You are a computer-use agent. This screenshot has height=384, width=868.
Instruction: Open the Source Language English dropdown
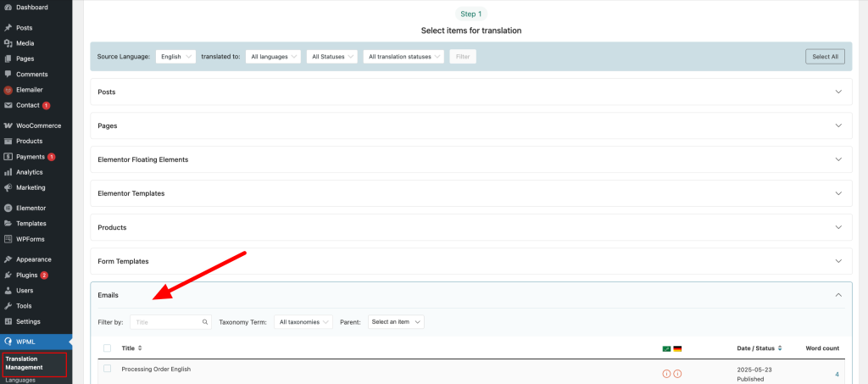click(x=175, y=57)
